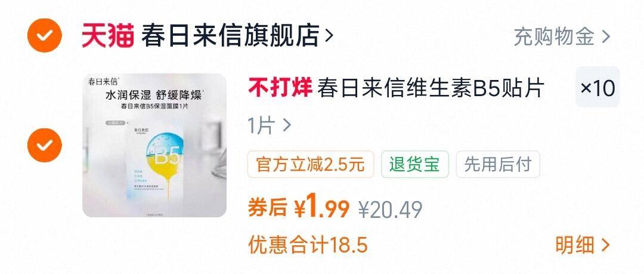Click chevron after 1片 option

pyautogui.click(x=287, y=125)
